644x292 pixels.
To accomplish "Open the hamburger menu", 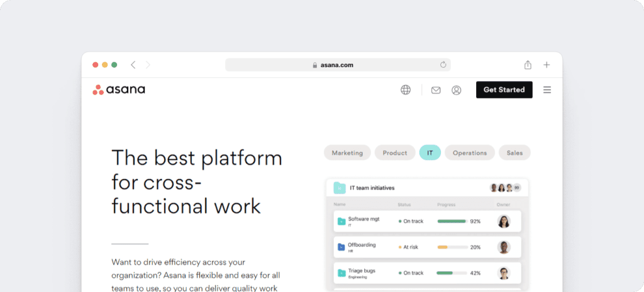I will pyautogui.click(x=547, y=90).
